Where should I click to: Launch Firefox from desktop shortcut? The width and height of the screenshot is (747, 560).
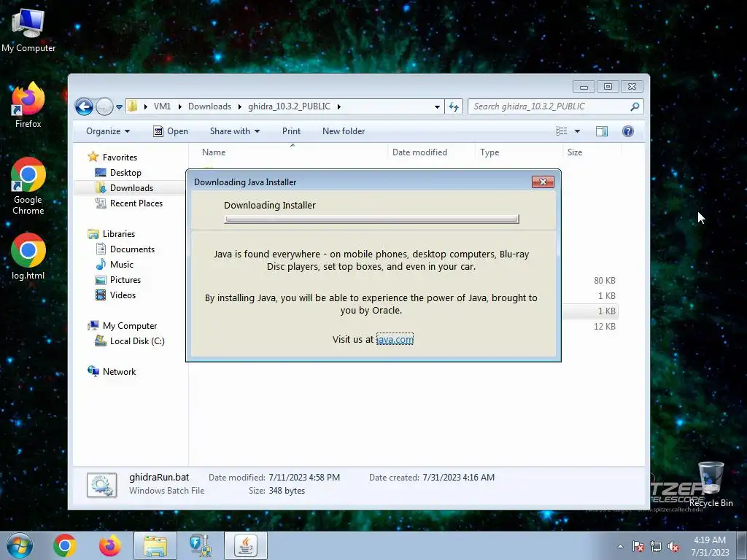[x=28, y=105]
